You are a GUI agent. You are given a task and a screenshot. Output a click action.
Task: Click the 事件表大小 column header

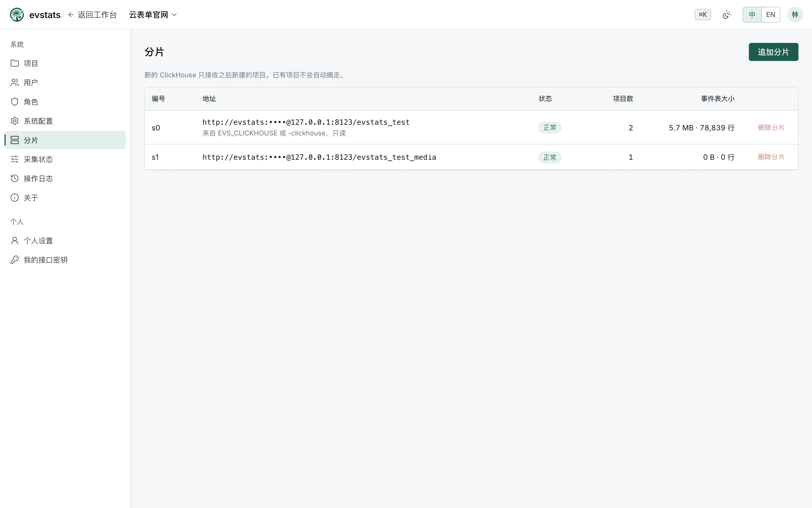tap(717, 98)
